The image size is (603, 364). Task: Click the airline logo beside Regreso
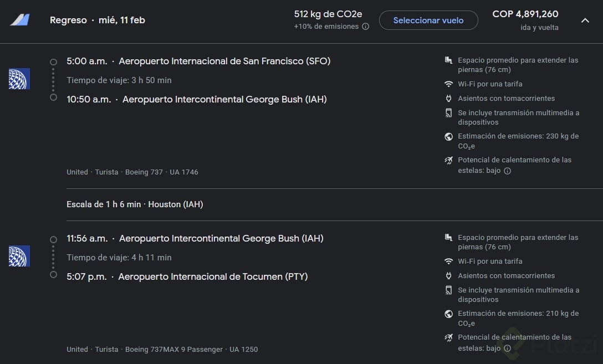(19, 20)
